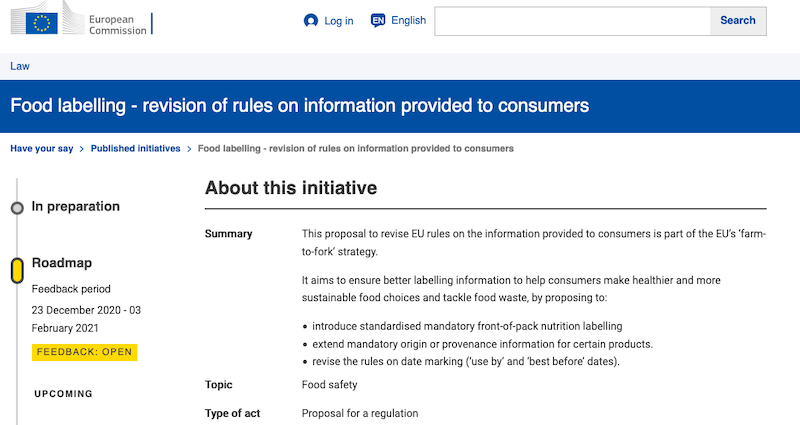The width and height of the screenshot is (800, 425).
Task: Select the In preparation stage heading
Action: pos(76,207)
